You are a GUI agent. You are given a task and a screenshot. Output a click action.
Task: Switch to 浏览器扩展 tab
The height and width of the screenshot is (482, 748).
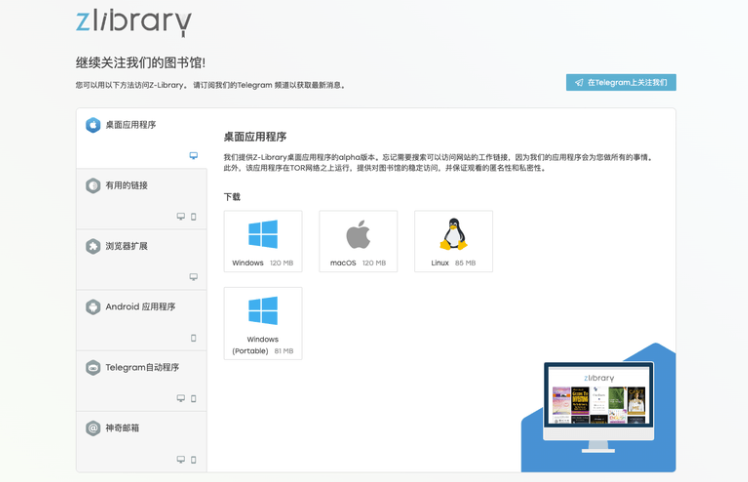[x=142, y=260]
